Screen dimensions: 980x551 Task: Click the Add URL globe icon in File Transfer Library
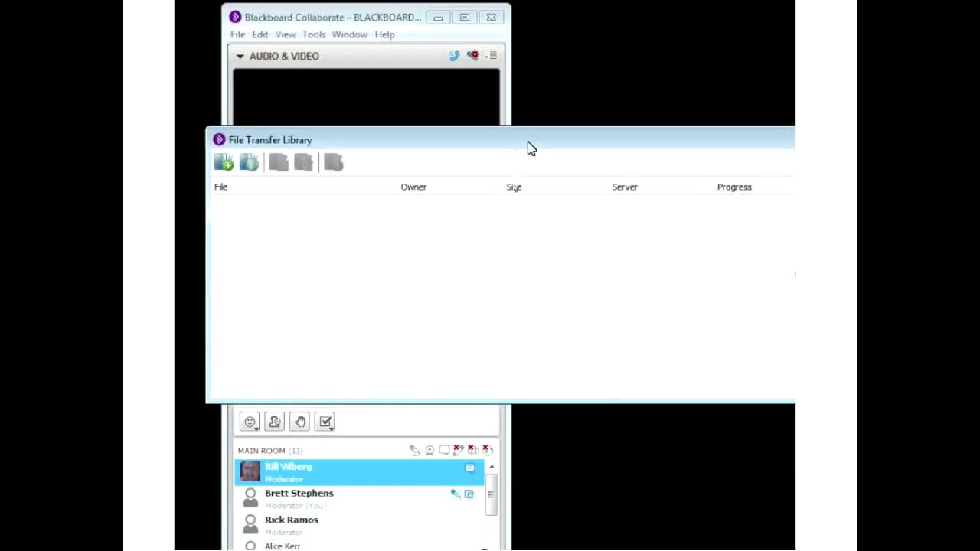pyautogui.click(x=249, y=162)
